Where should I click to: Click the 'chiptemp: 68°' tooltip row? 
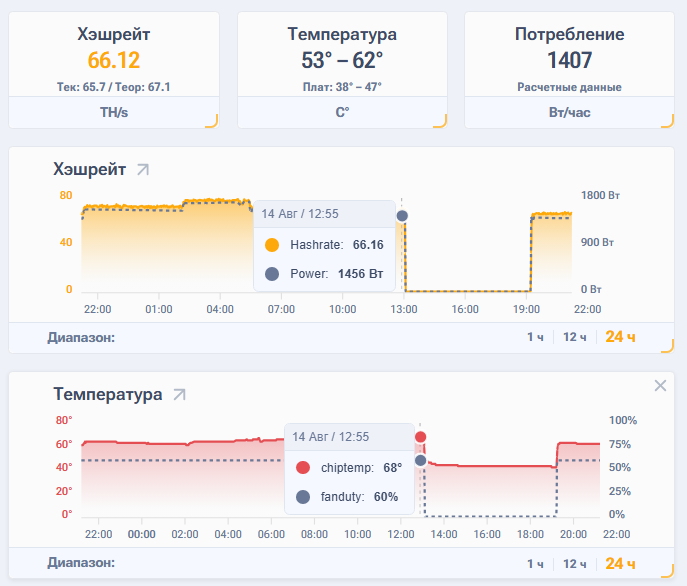click(349, 468)
